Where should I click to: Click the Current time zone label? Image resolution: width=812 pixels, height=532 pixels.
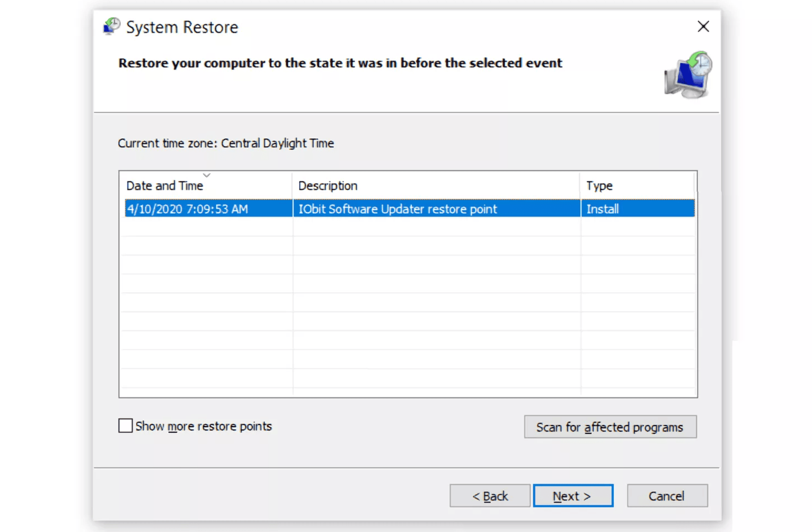click(x=226, y=143)
